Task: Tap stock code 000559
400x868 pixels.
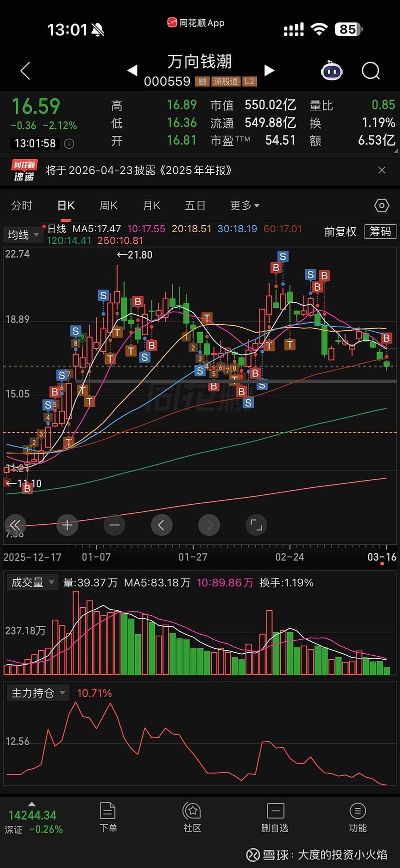Action: pyautogui.click(x=167, y=81)
